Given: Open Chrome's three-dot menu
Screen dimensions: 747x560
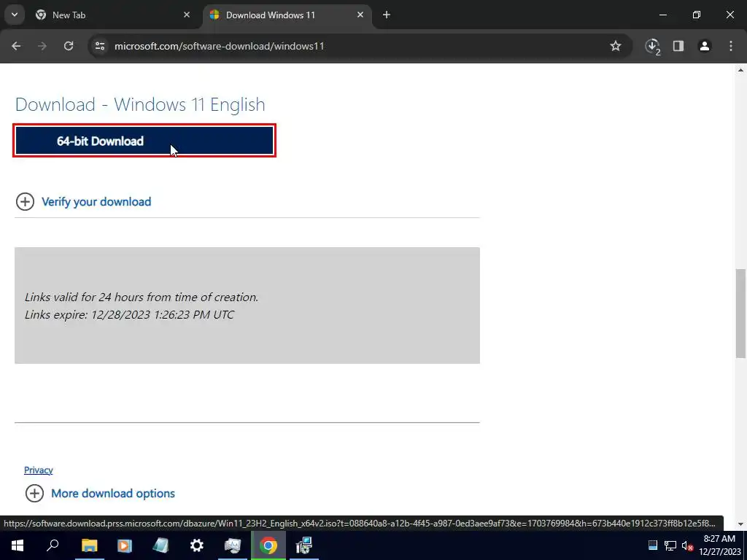Looking at the screenshot, I should pyautogui.click(x=731, y=46).
